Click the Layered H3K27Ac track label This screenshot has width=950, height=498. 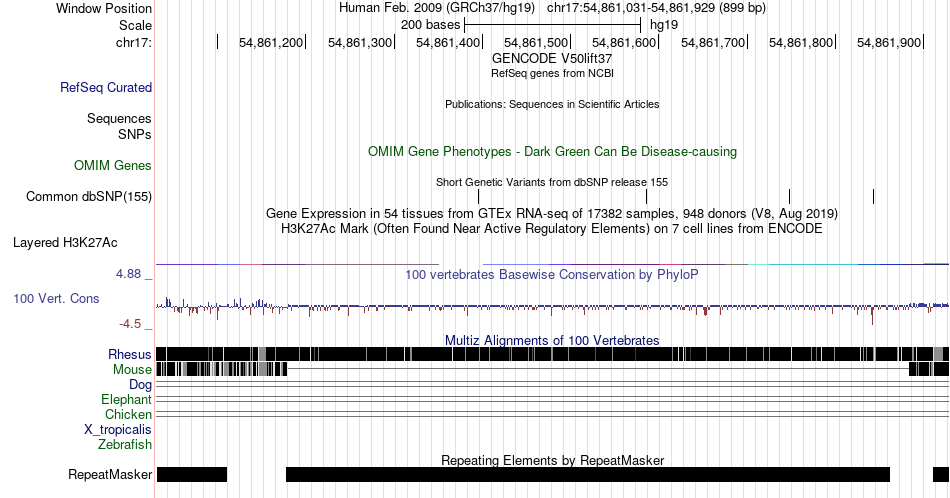click(65, 242)
